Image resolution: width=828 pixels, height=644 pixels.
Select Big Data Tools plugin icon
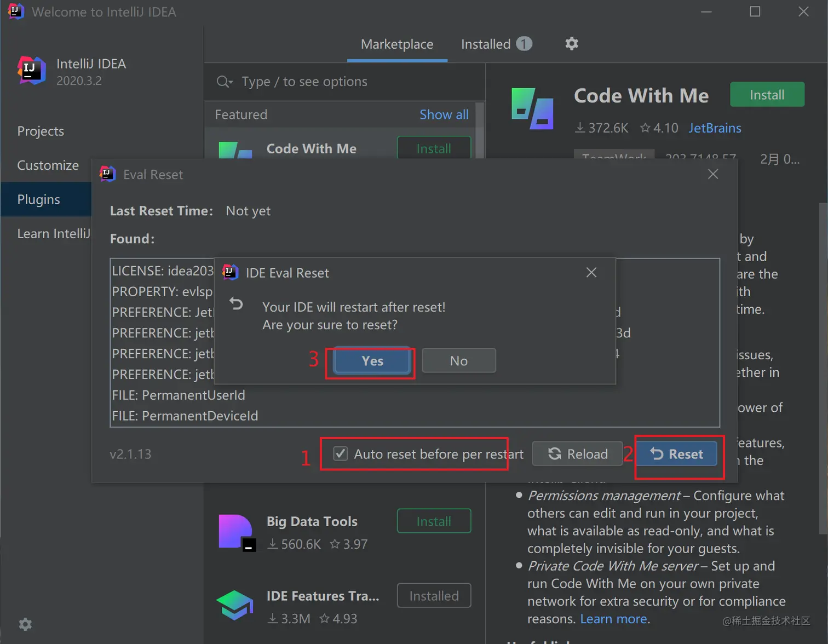coord(237,532)
